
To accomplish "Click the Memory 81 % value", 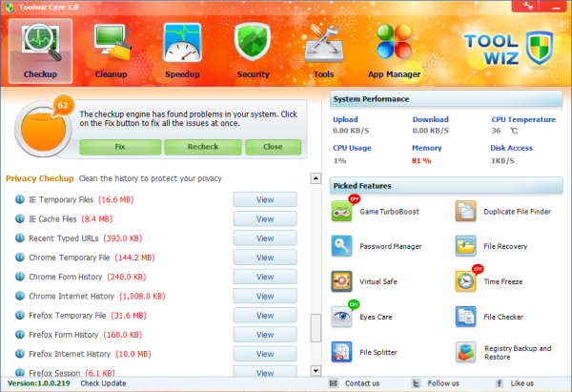I will click(x=421, y=160).
